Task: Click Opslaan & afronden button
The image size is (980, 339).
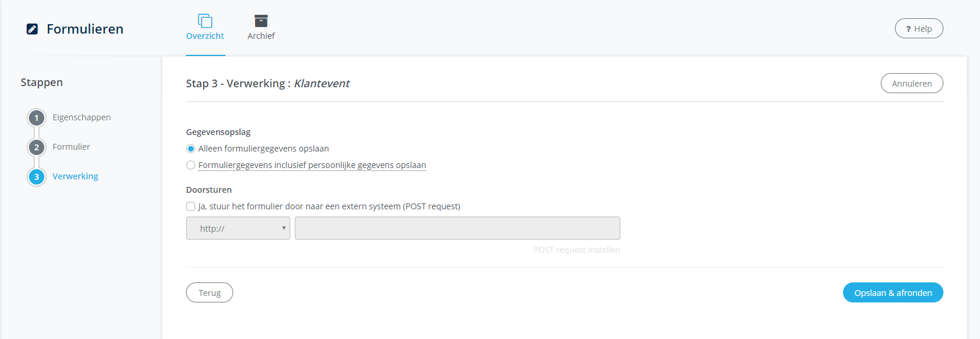Action: click(x=893, y=293)
